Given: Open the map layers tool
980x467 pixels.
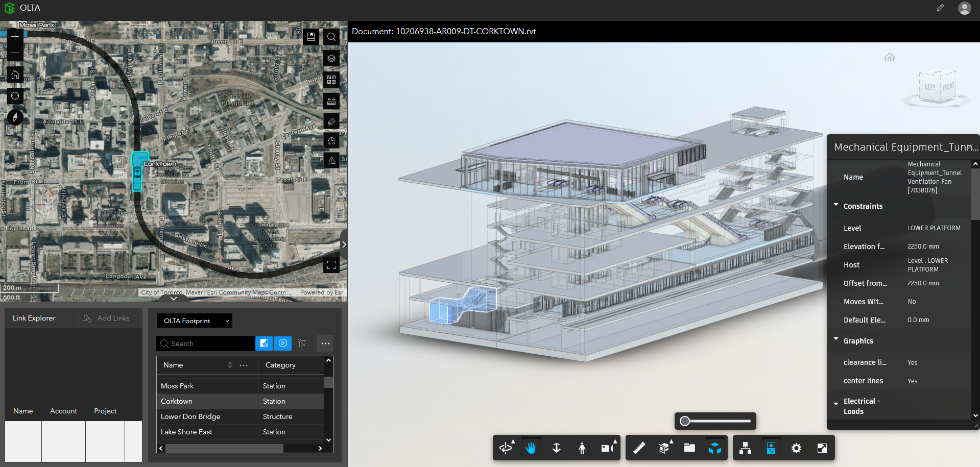Looking at the screenshot, I should [331, 58].
